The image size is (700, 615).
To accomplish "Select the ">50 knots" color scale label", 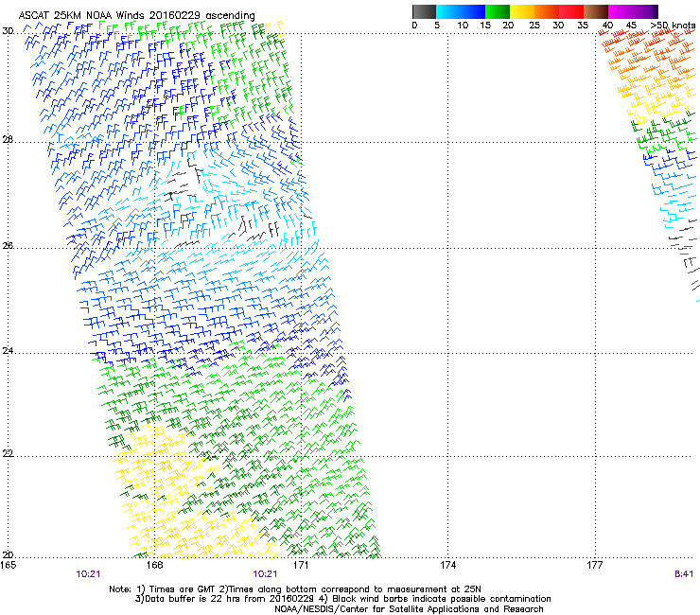I will 673,25.
